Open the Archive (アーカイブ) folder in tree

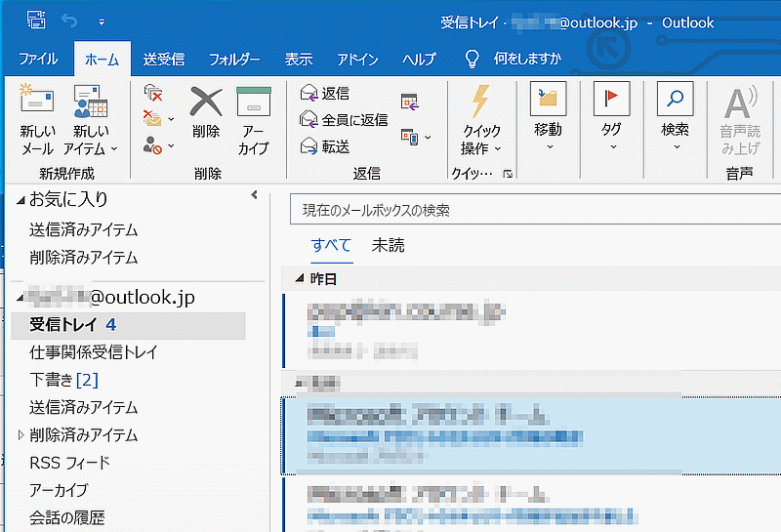coord(59,490)
